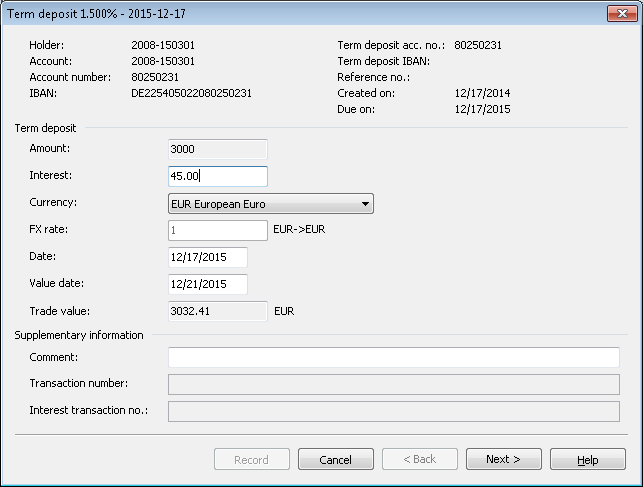Open the Currency dropdown list
643x487 pixels.
(270, 204)
